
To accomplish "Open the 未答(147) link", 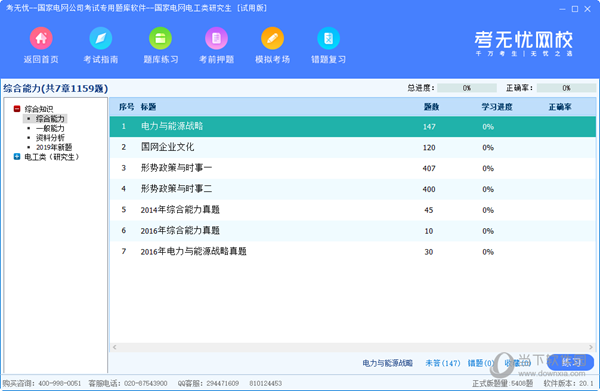I will (443, 363).
